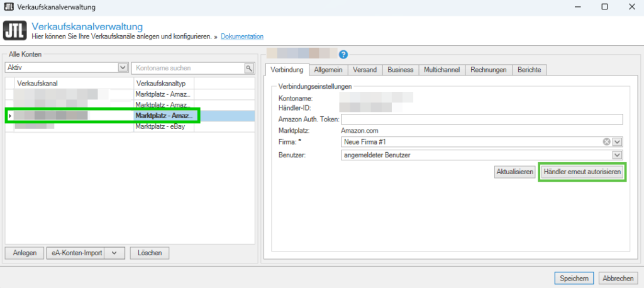This screenshot has height=288, width=644.
Task: Click the JTL logo in the header
Action: 15,31
